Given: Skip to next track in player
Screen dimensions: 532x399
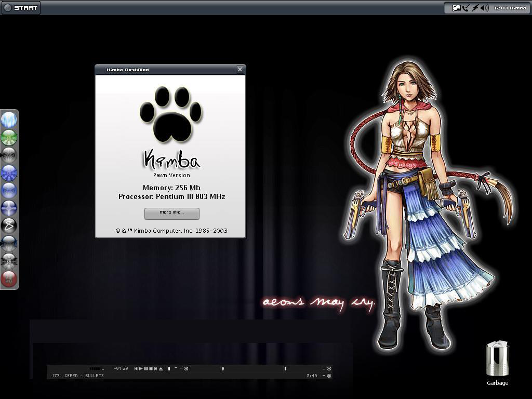Looking at the screenshot, I should 155,368.
